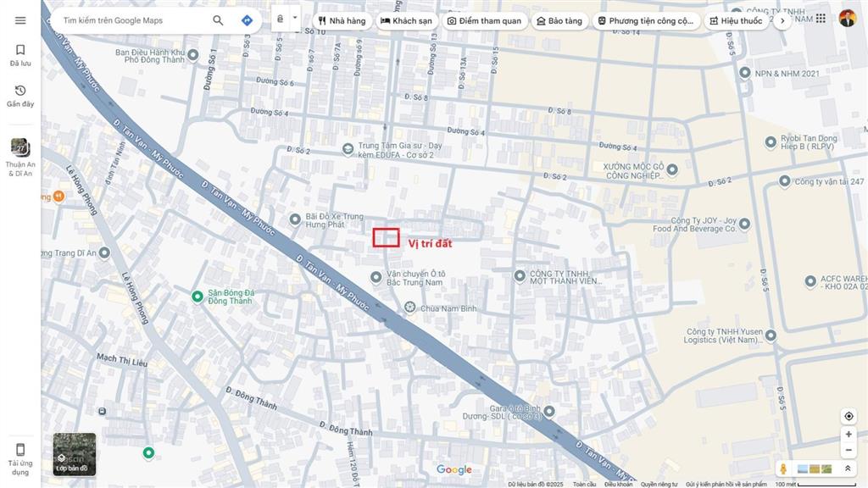Open the hamburger main menu

20,20
